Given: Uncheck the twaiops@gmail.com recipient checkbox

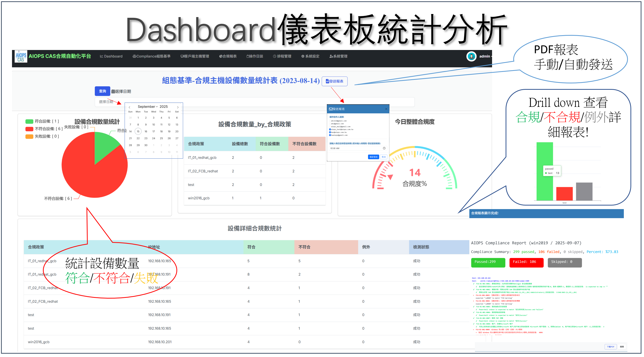Looking at the screenshot, I should (330, 135).
